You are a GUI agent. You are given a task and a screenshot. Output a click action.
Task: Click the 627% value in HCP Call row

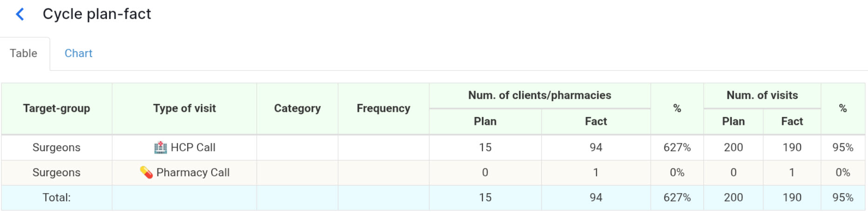677,148
